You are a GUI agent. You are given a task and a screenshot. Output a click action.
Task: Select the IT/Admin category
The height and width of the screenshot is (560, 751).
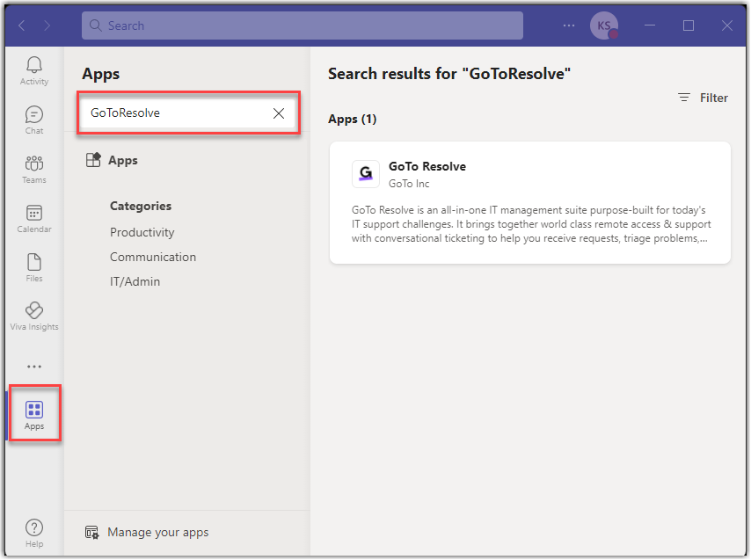pos(135,281)
